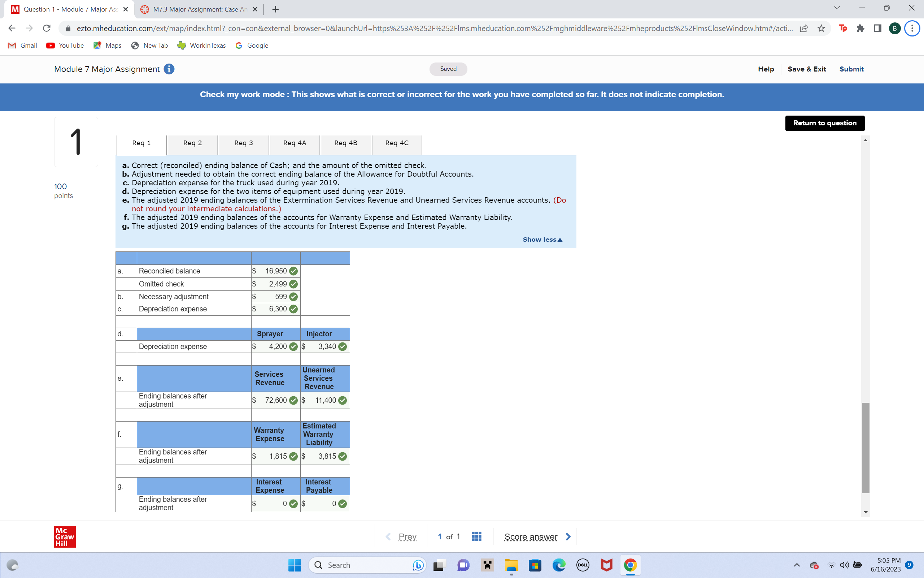Open the Maps bookmark
924x578 pixels.
click(107, 46)
